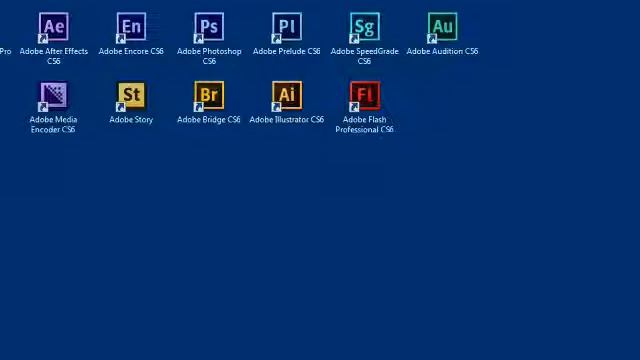Click the 'Adobe Story' label text
The image size is (640, 360).
[131, 120]
